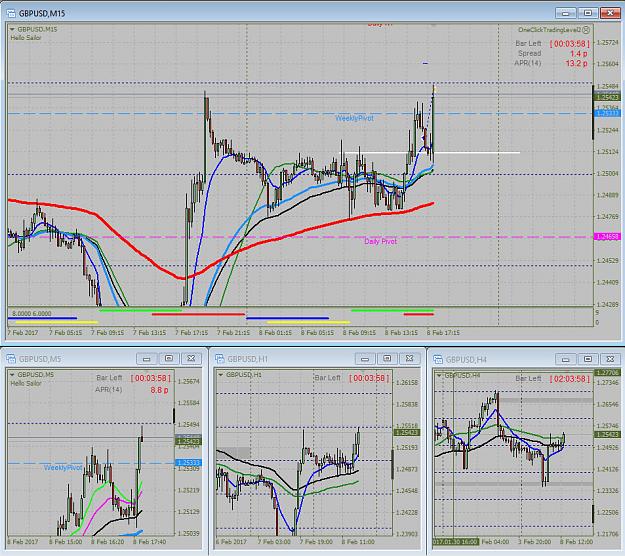The height and width of the screenshot is (556, 625).
Task: Select the WeeklyPivot label on M5 chart
Action: (63, 468)
